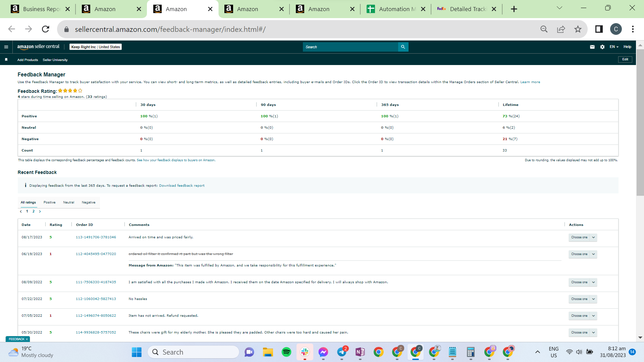Open a new browser tab
Screen dimensions: 644x362
coord(514,9)
